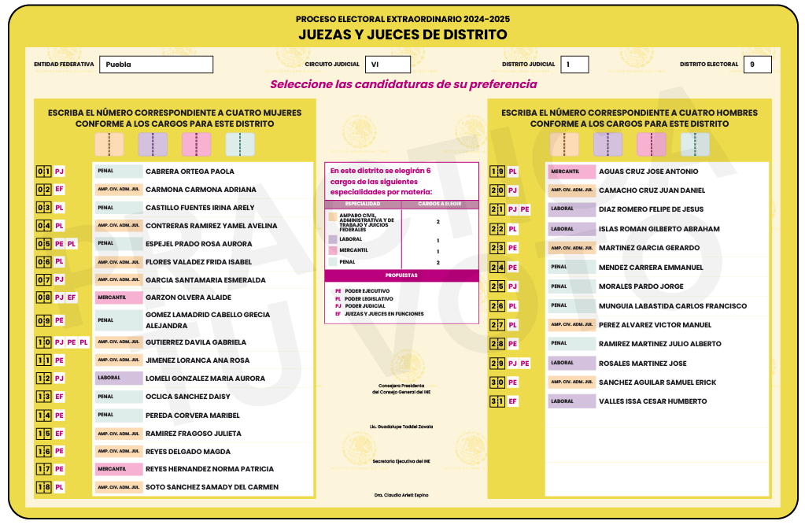The image size is (805, 532).
Task: Click the pink Mercantil swatch in the specialty table
Action: pos(333,250)
